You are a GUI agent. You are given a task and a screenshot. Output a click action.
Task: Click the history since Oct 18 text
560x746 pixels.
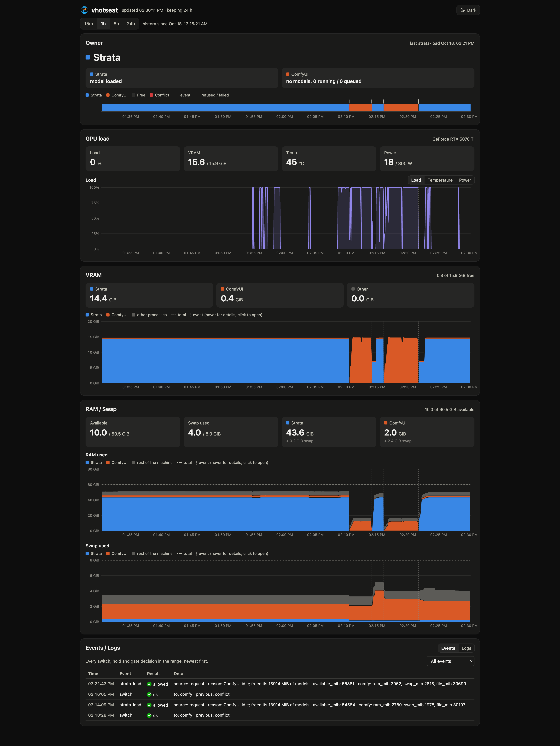175,24
